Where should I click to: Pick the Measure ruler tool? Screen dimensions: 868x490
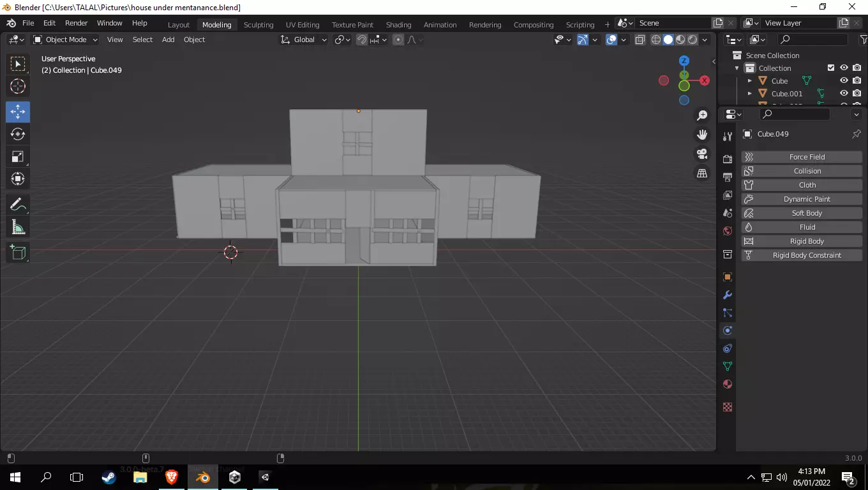(x=18, y=227)
